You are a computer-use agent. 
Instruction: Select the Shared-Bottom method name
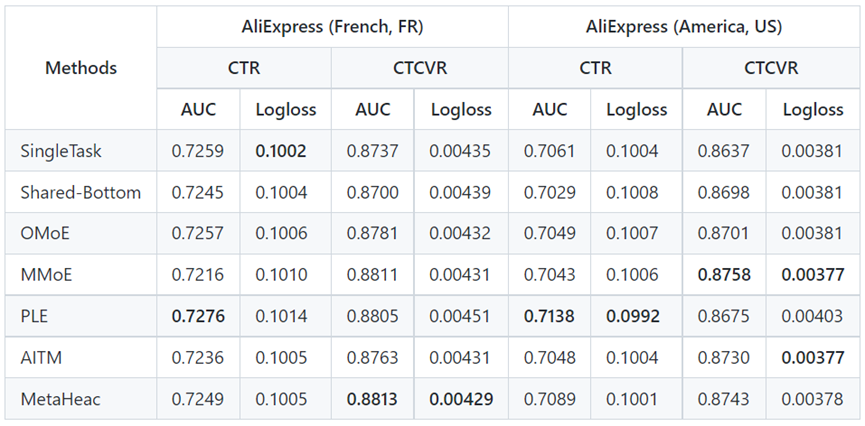point(81,192)
